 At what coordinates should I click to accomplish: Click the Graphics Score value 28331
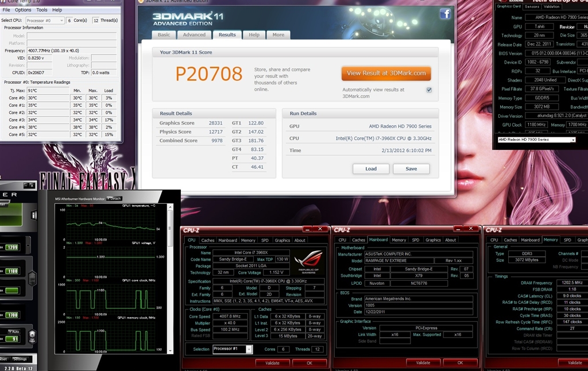(x=216, y=123)
